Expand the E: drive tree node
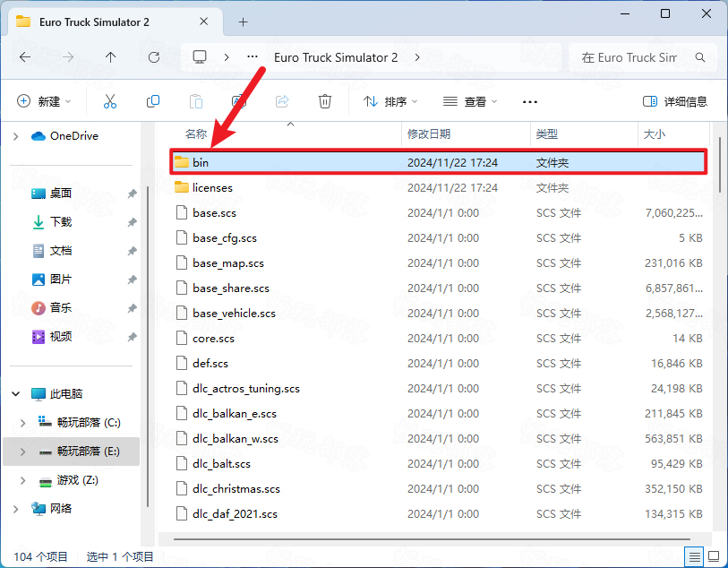 [x=22, y=452]
